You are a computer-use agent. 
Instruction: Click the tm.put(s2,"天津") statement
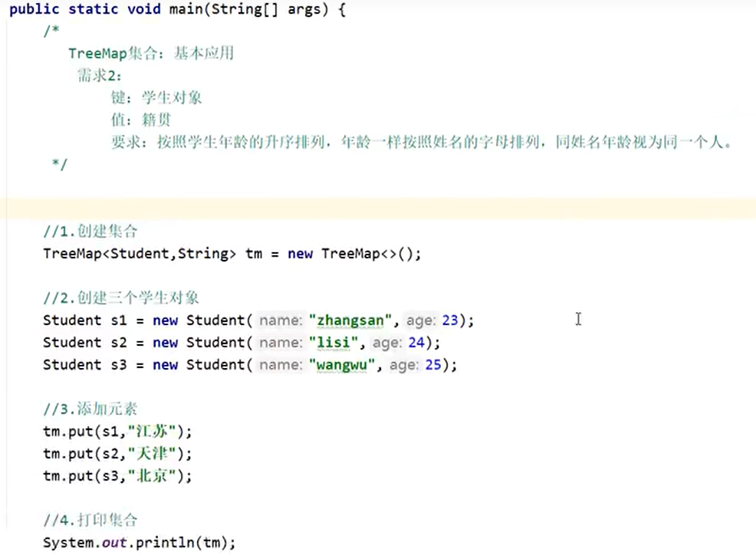[117, 453]
